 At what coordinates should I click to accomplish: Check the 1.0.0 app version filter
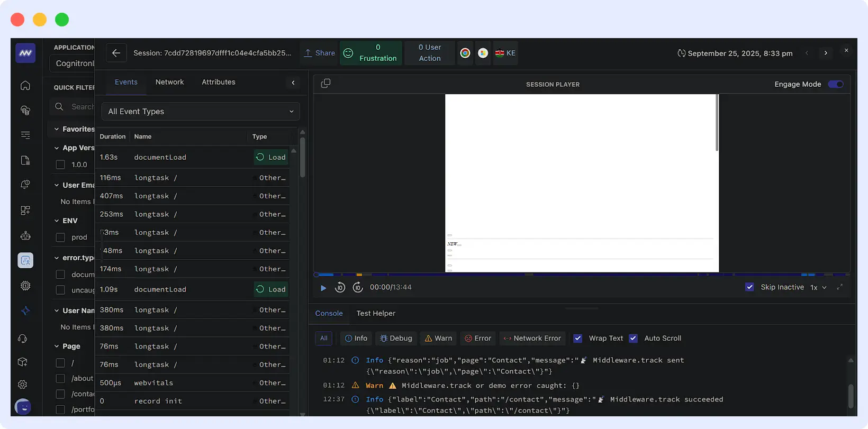click(60, 165)
